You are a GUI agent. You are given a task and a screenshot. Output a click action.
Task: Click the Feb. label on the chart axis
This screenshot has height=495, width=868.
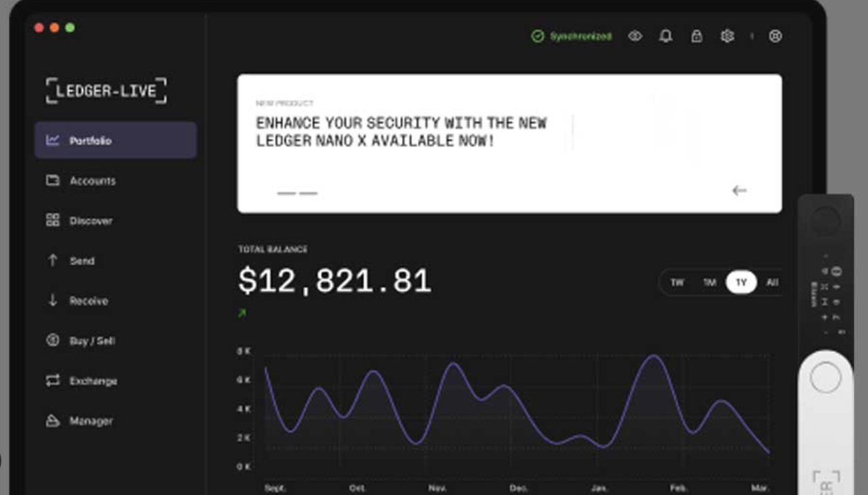(x=678, y=488)
